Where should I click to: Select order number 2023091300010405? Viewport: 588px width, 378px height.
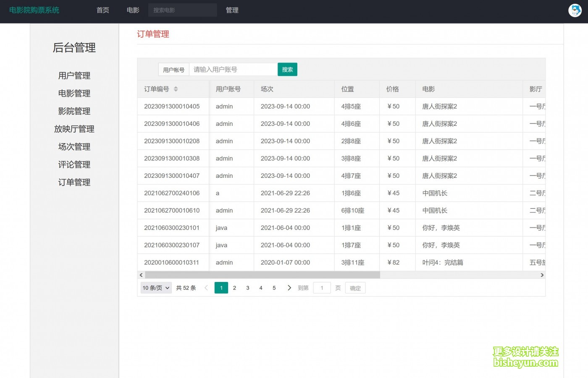[x=172, y=107]
